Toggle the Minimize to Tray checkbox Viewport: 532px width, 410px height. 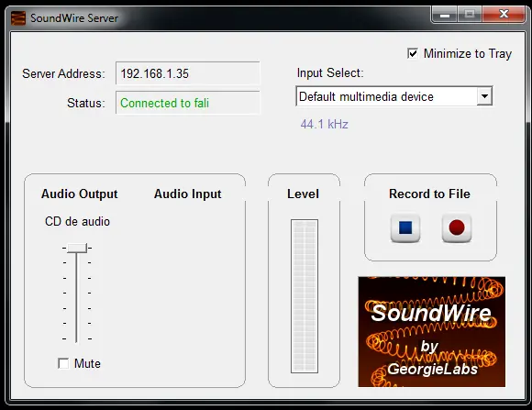413,53
